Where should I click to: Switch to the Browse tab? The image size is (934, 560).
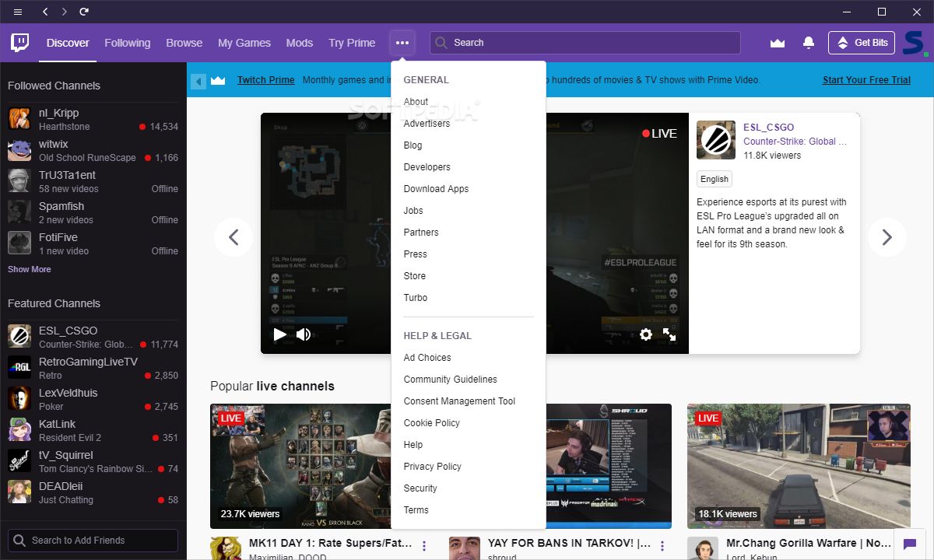coord(184,43)
